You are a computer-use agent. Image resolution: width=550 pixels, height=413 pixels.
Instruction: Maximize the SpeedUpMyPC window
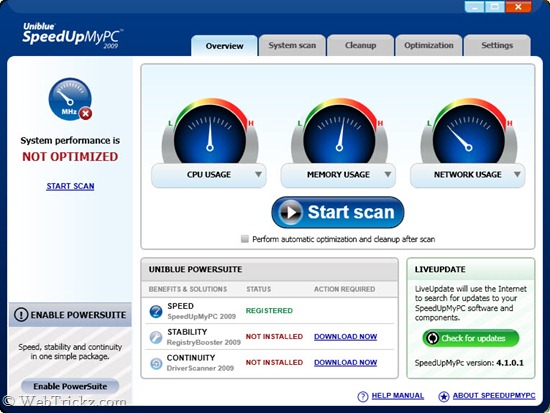pos(495,6)
